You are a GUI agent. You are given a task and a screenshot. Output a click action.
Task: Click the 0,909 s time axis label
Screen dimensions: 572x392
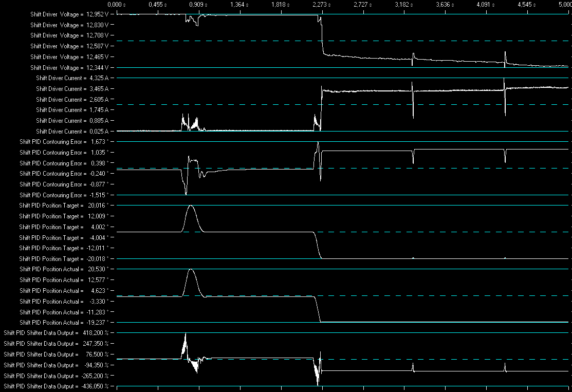click(198, 5)
